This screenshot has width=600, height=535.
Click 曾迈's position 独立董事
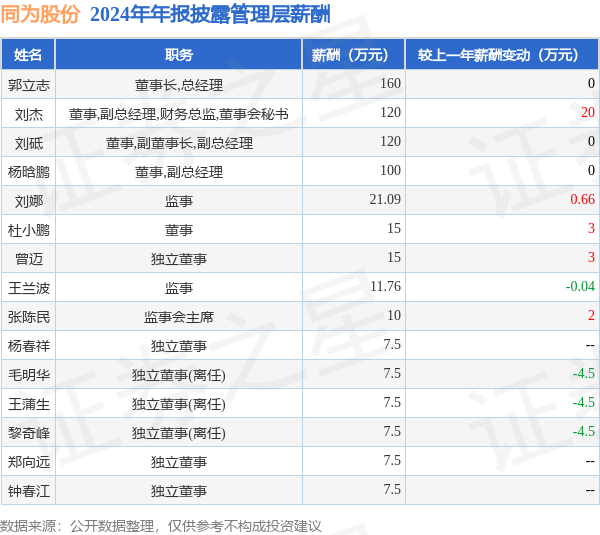179,259
